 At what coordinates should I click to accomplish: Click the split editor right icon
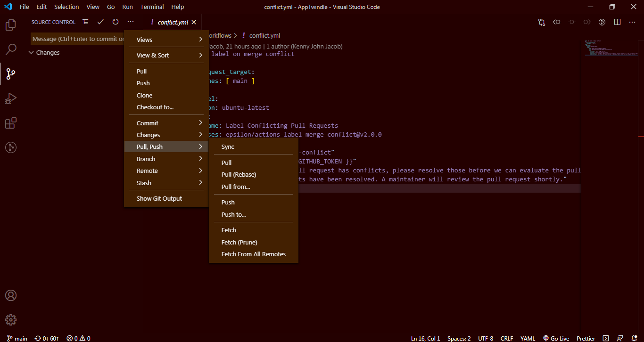(617, 22)
